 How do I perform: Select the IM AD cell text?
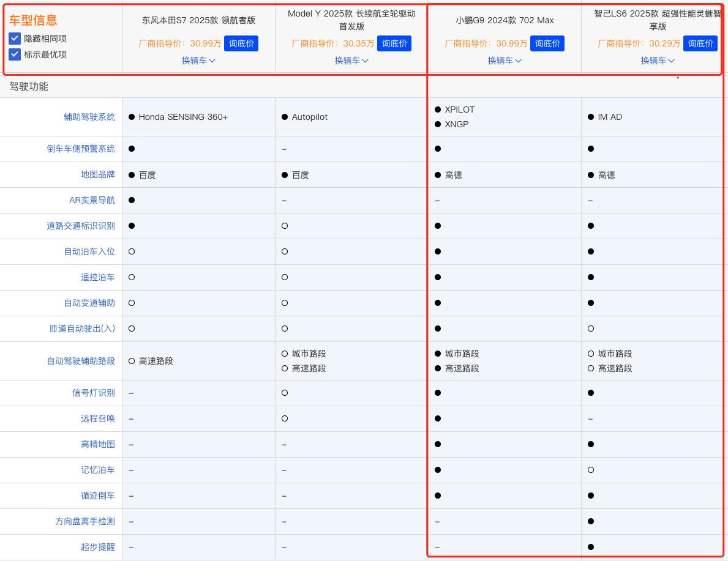(610, 117)
